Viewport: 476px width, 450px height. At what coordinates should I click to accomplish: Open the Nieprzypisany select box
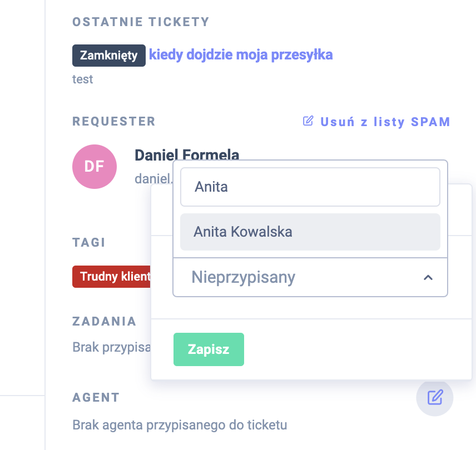click(x=300, y=277)
